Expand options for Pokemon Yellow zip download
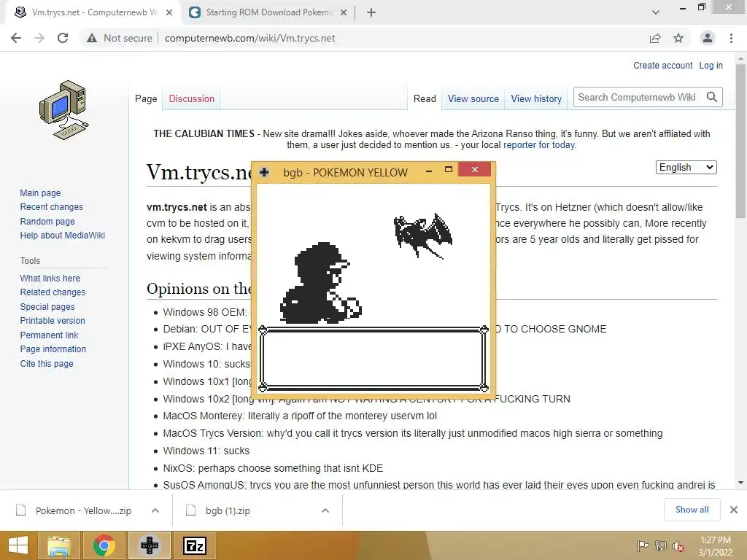The image size is (747, 560). pyautogui.click(x=155, y=510)
